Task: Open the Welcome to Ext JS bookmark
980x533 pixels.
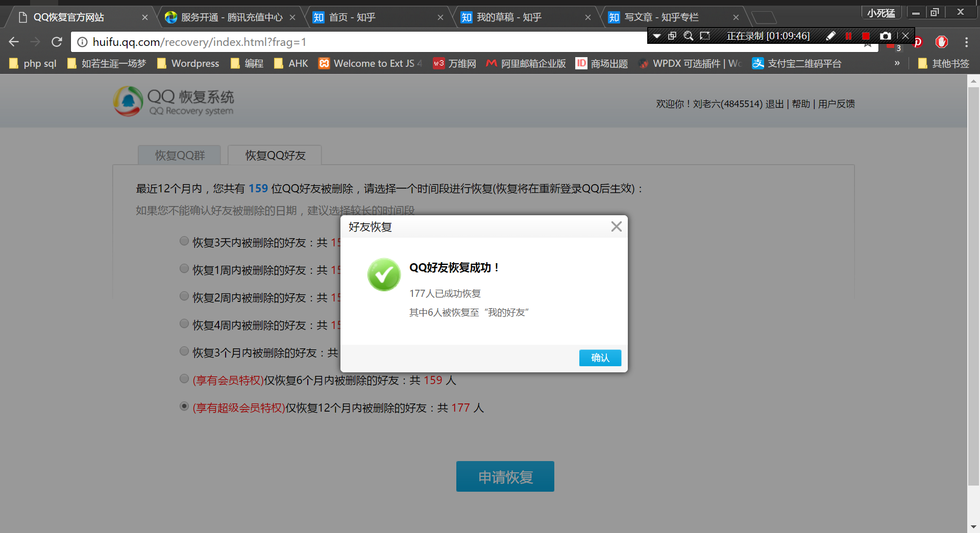Action: click(371, 63)
